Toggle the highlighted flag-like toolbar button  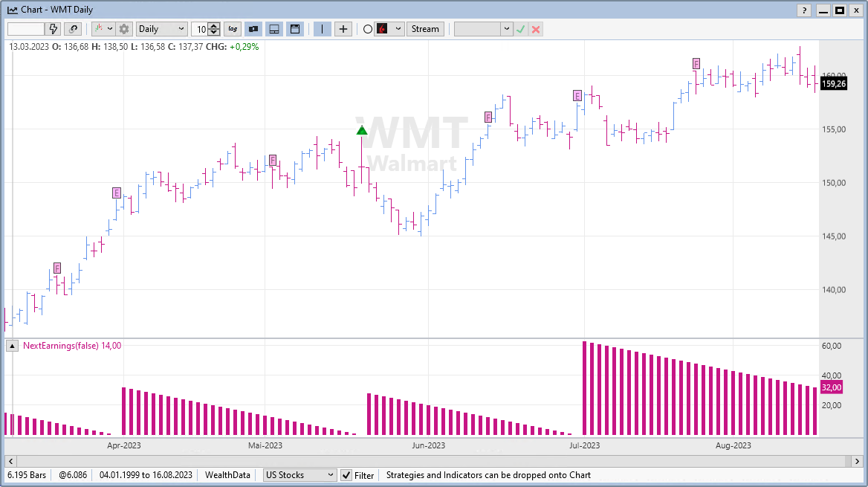pyautogui.click(x=253, y=29)
